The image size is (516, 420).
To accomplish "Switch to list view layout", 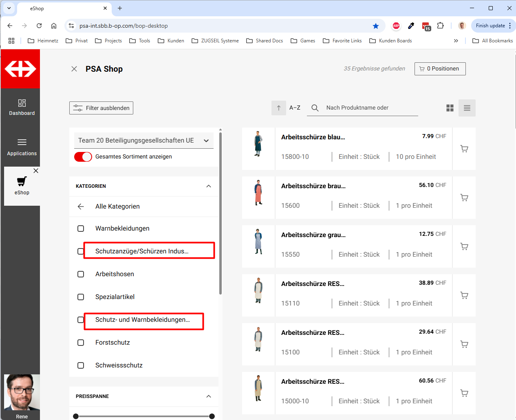I will coord(467,108).
